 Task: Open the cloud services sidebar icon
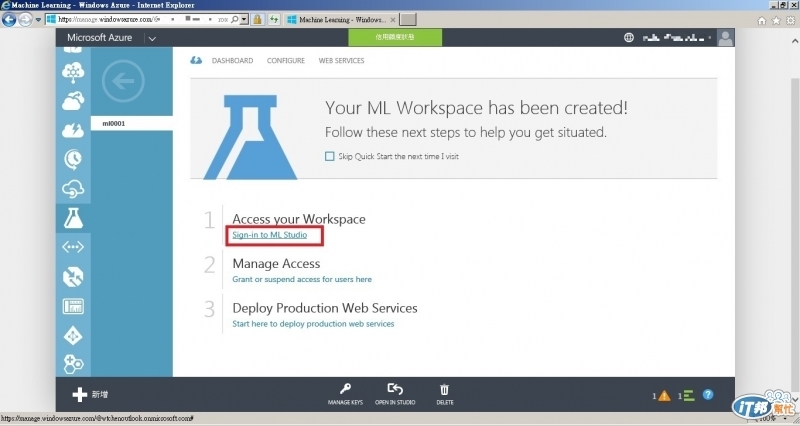73,101
